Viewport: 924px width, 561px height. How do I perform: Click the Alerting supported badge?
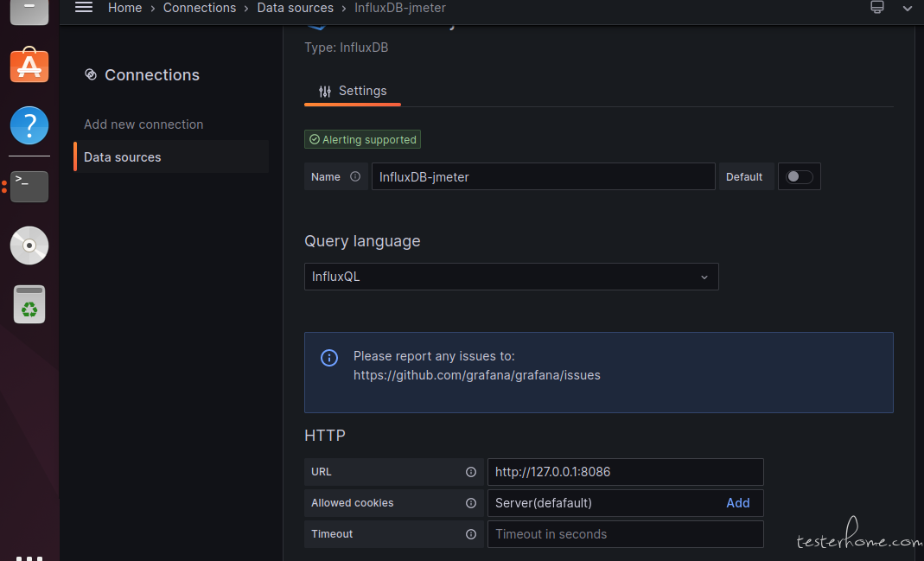362,139
